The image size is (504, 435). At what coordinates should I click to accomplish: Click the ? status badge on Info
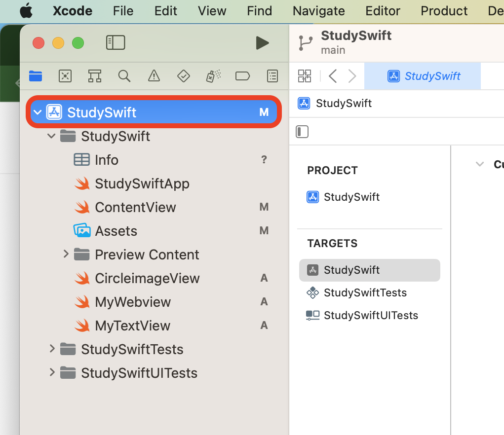(264, 160)
